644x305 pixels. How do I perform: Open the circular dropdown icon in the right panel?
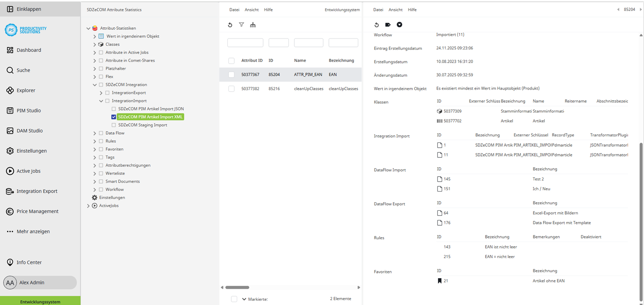point(400,25)
